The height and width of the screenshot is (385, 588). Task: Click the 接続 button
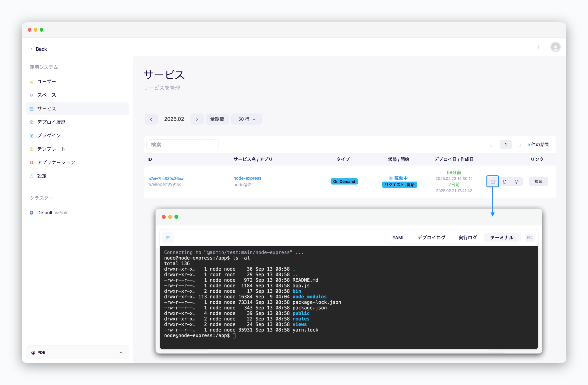538,182
